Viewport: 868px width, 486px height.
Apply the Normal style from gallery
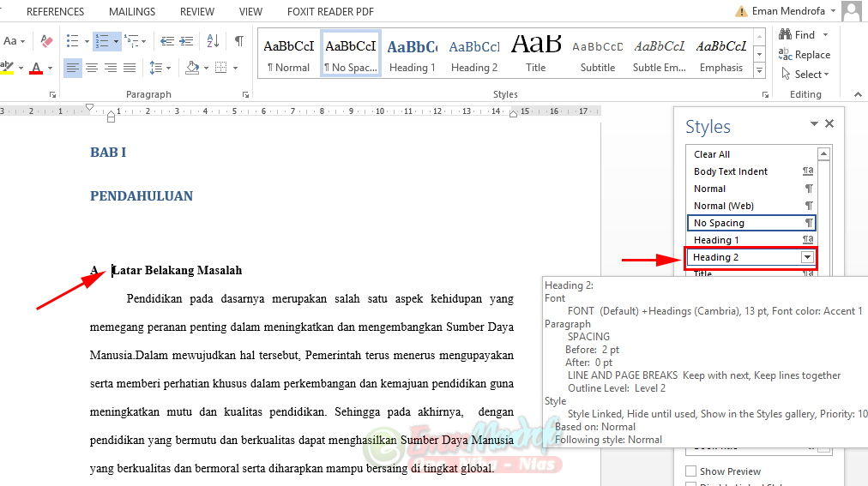288,54
